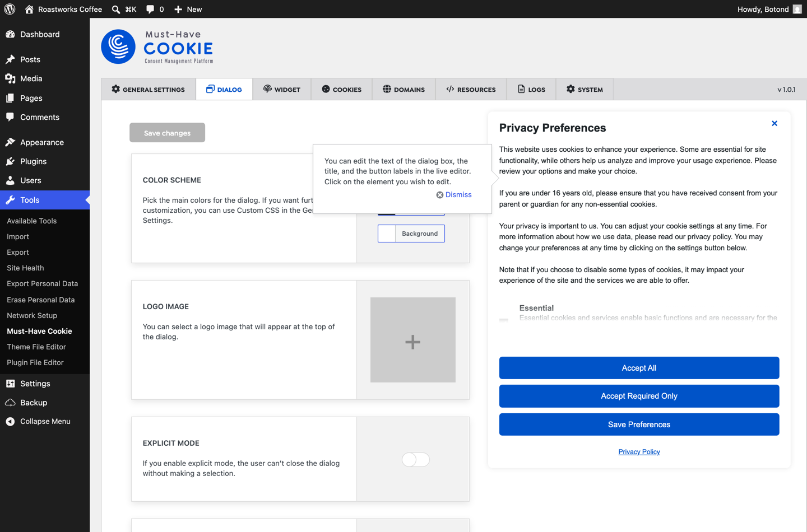Click the Settings sliders icon
Image resolution: width=807 pixels, height=532 pixels.
(x=10, y=384)
